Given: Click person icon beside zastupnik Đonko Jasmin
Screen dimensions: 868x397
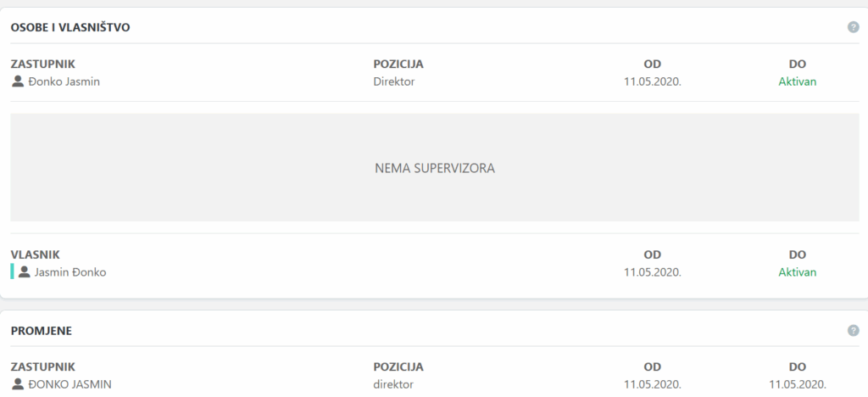Looking at the screenshot, I should 18,82.
